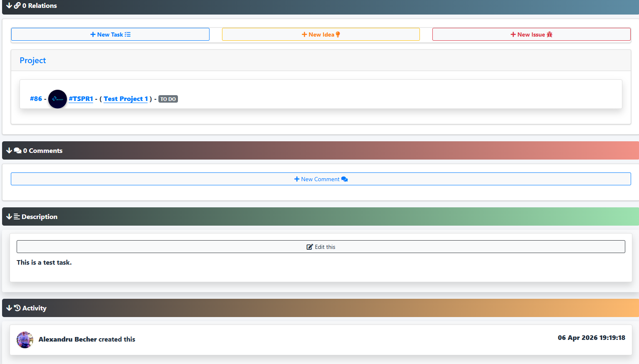The height and width of the screenshot is (364, 639).
Task: Collapse the Description section with its arrow
Action: coord(9,217)
